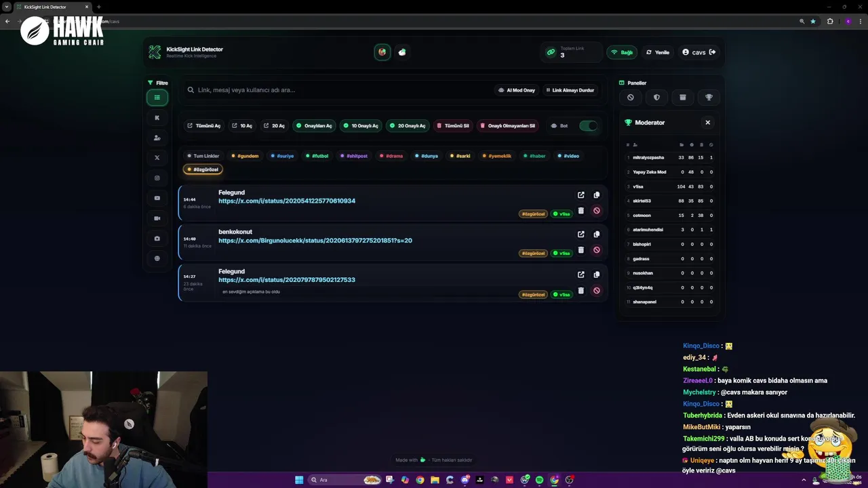Open Spotify in the Windows taskbar
The height and width of the screenshot is (488, 868).
coord(539,480)
